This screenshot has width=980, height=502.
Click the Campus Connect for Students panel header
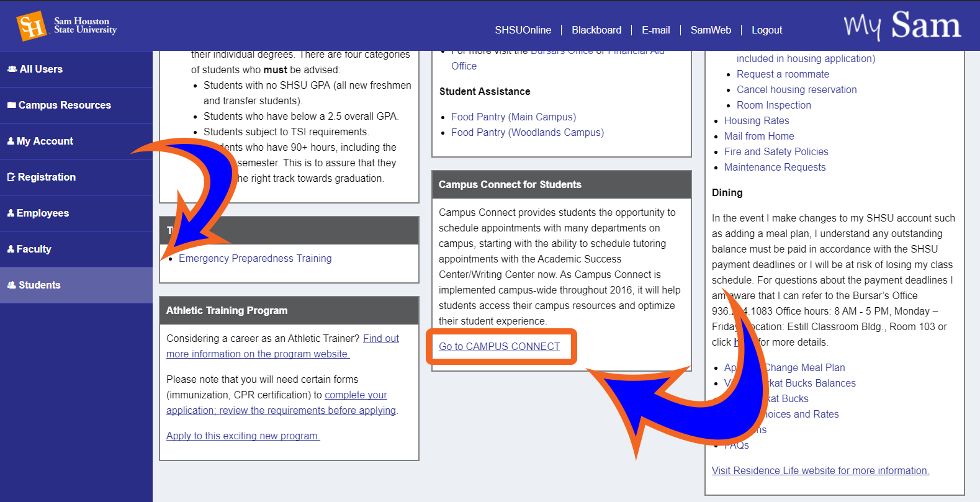562,184
